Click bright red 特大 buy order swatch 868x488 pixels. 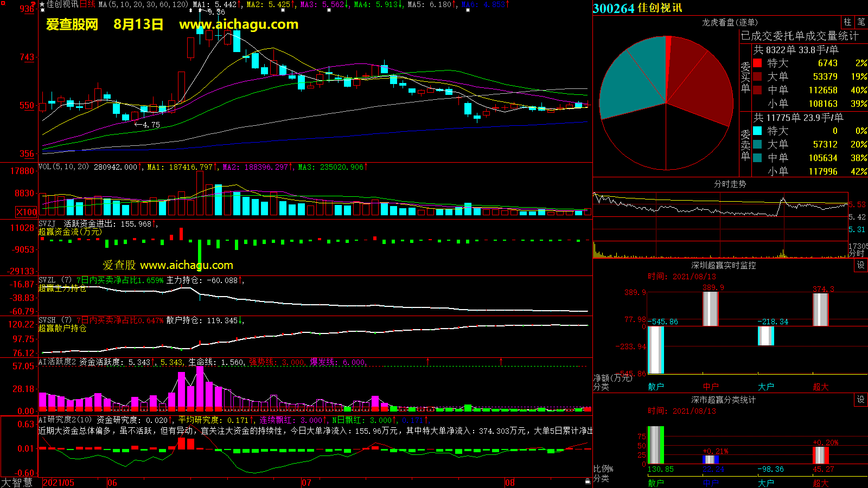(x=757, y=63)
